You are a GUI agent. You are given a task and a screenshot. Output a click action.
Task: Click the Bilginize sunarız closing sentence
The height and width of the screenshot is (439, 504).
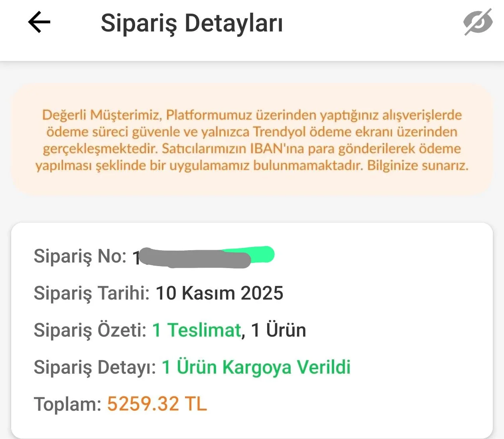[x=417, y=165]
